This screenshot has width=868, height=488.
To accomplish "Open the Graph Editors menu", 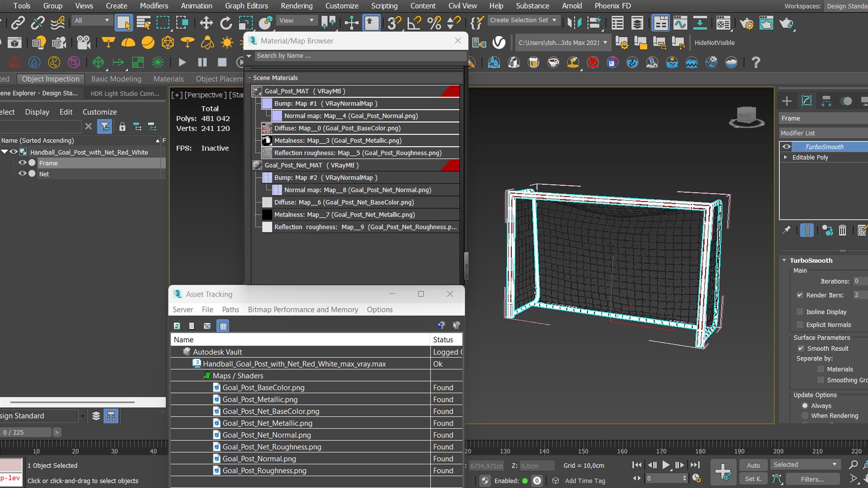I will 246,6.
